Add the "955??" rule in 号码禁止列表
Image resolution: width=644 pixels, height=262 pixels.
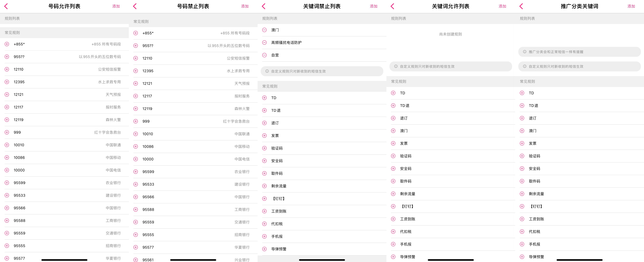136,45
